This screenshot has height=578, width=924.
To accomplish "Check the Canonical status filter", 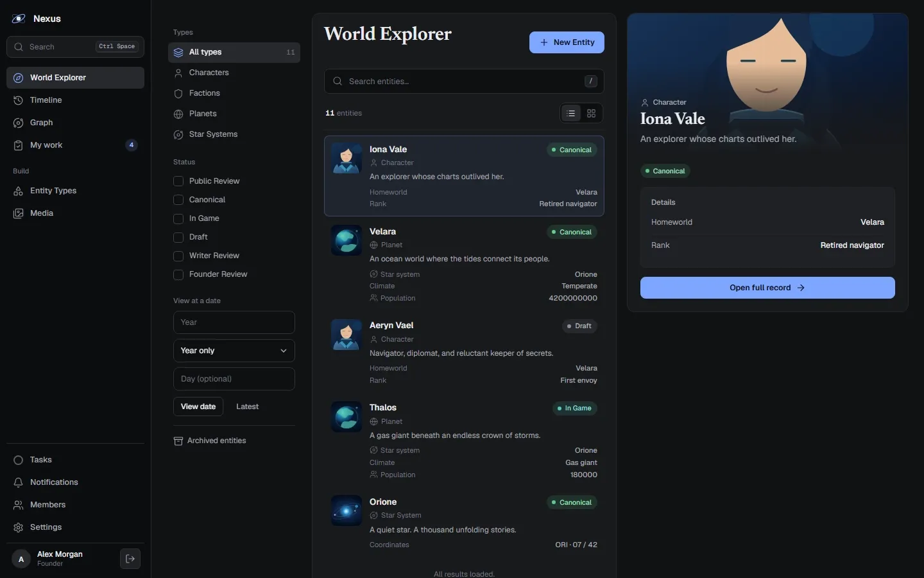I will [x=178, y=200].
